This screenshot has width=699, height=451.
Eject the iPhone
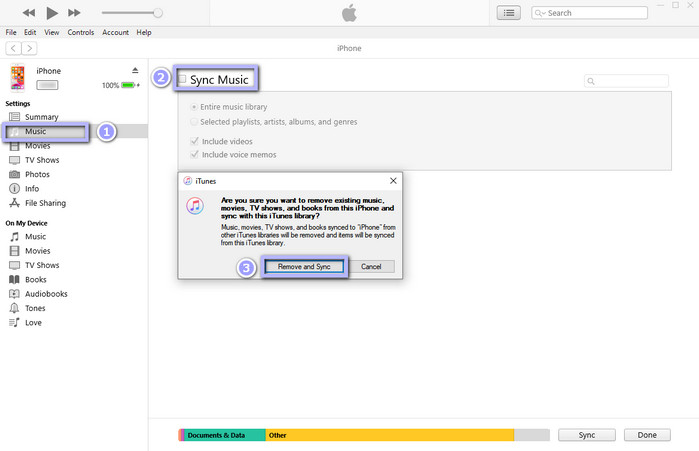tap(135, 70)
